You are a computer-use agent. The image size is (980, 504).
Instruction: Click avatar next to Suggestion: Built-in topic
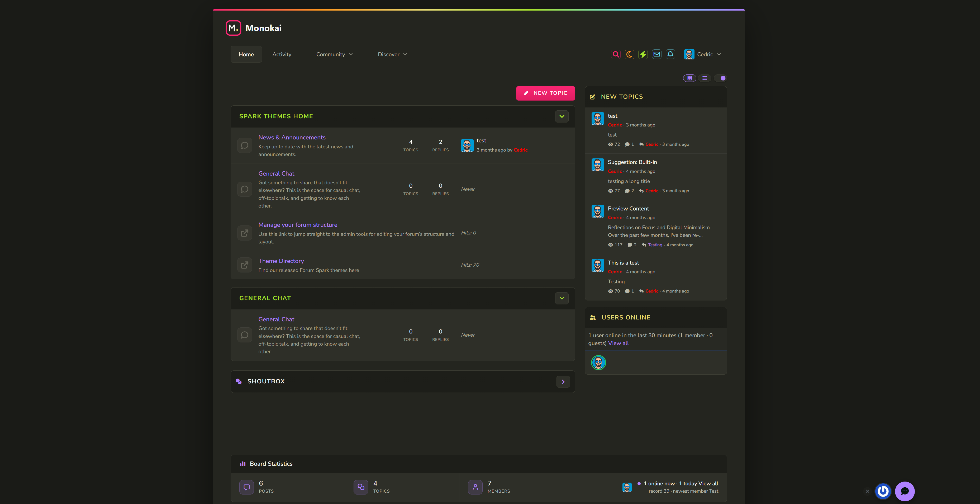point(598,165)
